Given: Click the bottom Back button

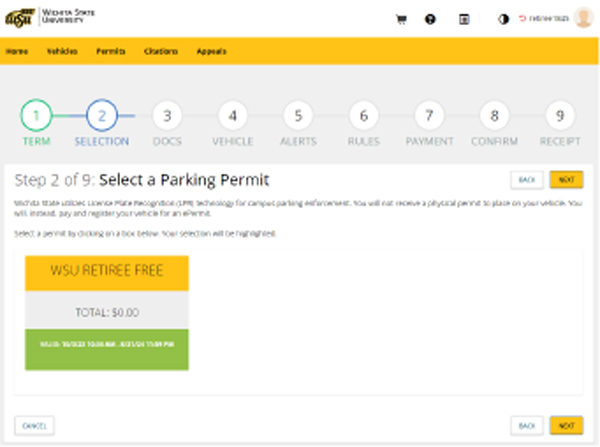Looking at the screenshot, I should [x=527, y=426].
